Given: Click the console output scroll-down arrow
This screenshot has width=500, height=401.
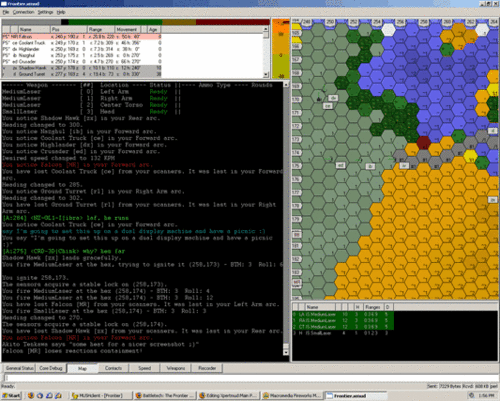Looking at the screenshot, I should point(286,352).
